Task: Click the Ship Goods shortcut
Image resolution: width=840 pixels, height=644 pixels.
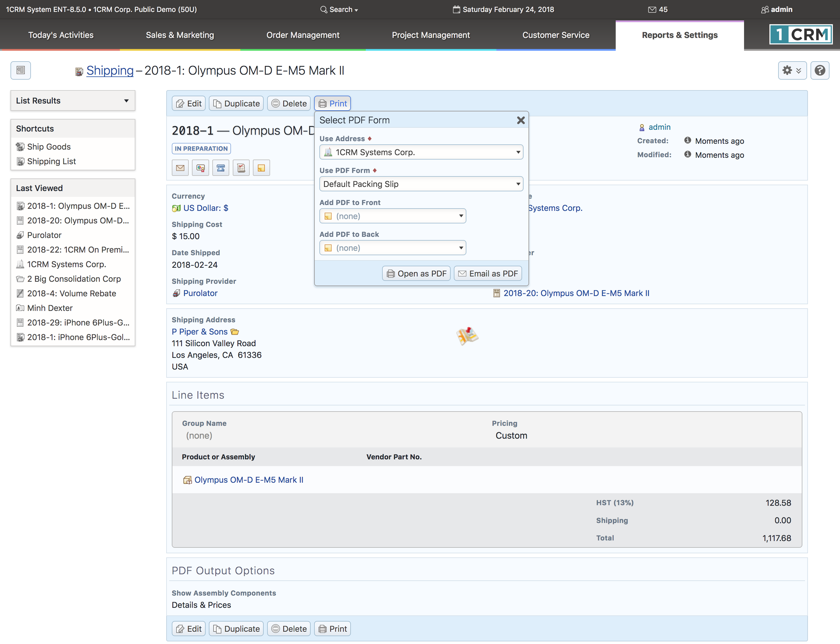Action: tap(49, 147)
